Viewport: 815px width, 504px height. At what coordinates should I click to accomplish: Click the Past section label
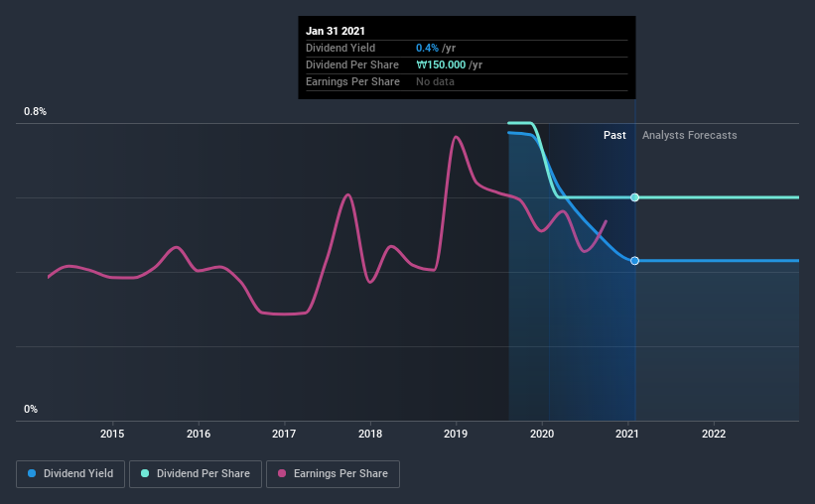tap(614, 135)
